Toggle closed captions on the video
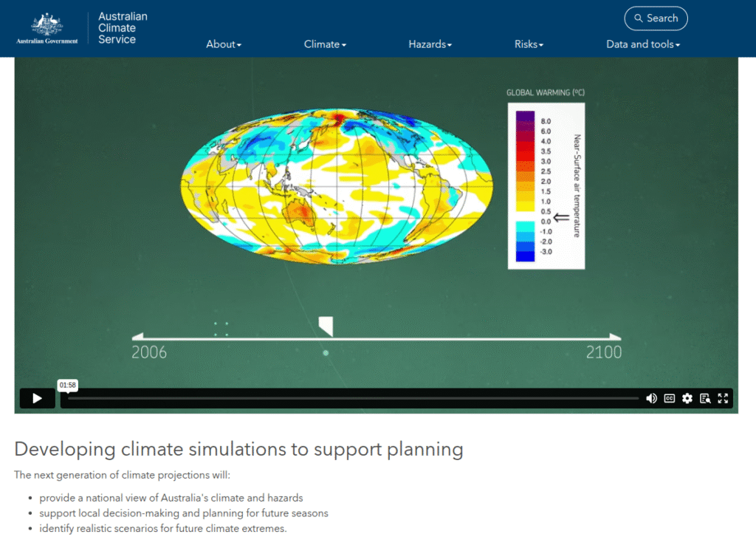This screenshot has height=537, width=756. point(669,398)
